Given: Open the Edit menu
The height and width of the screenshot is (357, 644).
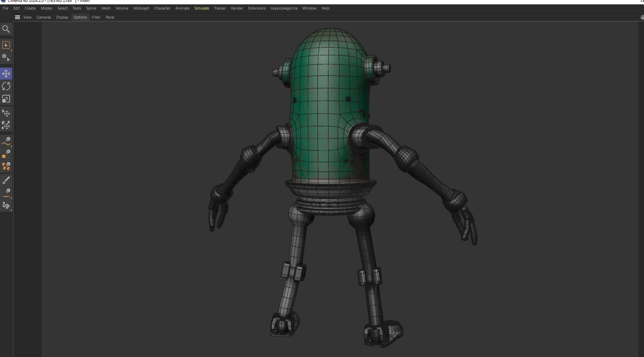Looking at the screenshot, I should 16,8.
